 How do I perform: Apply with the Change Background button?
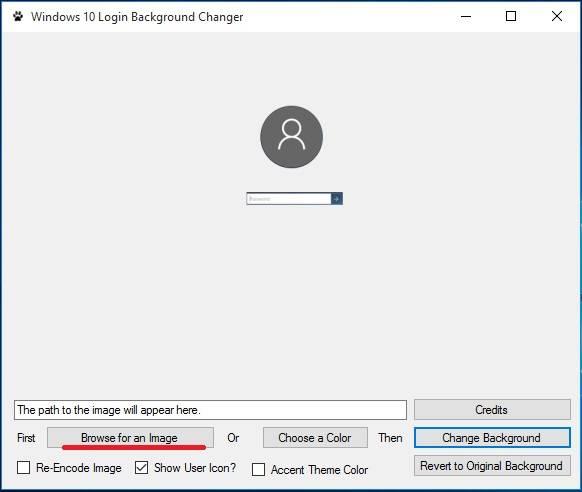pos(492,438)
